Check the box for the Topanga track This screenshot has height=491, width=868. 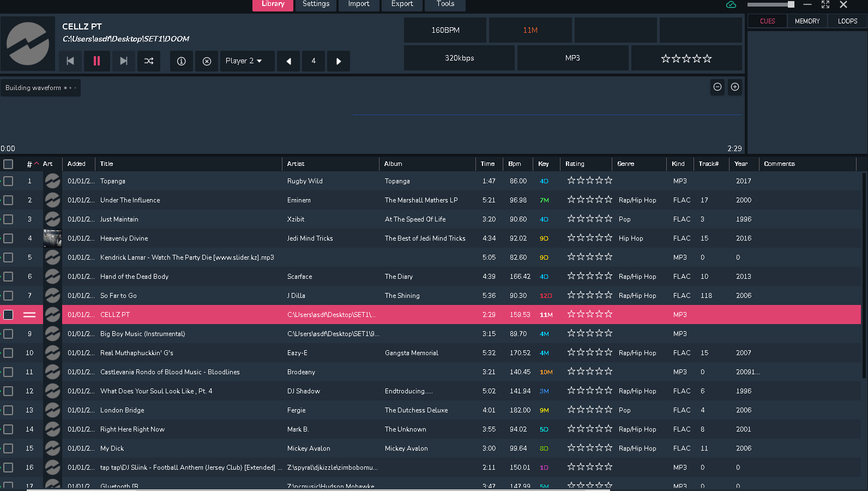pos(8,181)
